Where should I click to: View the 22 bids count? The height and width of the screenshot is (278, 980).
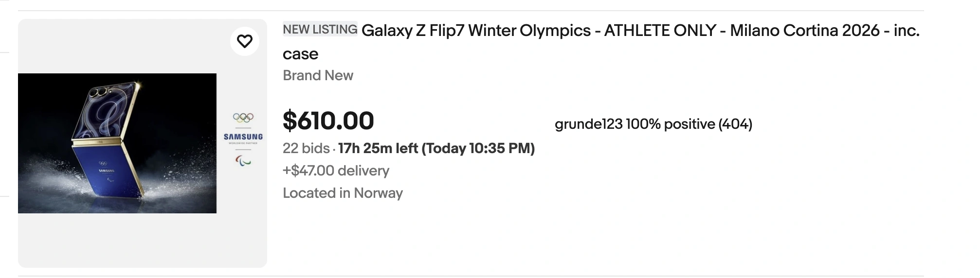tap(306, 148)
